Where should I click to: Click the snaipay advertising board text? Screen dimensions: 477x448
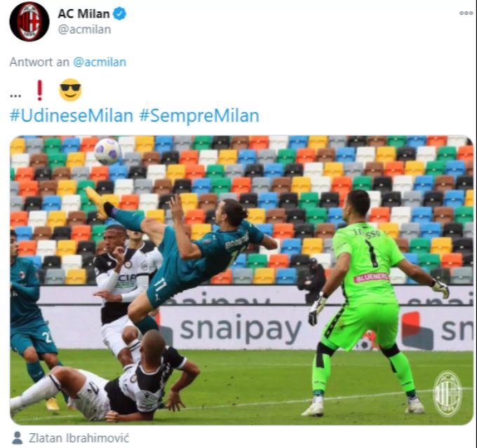click(x=241, y=330)
